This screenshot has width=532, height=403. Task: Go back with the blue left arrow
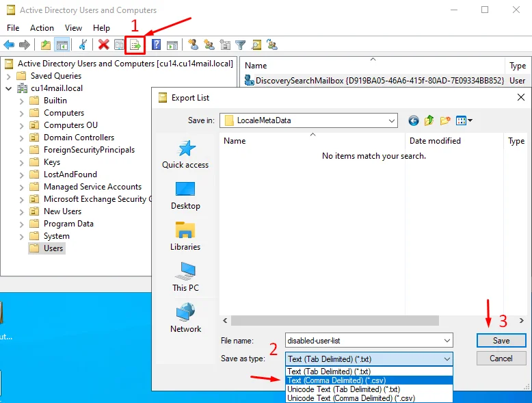9,44
